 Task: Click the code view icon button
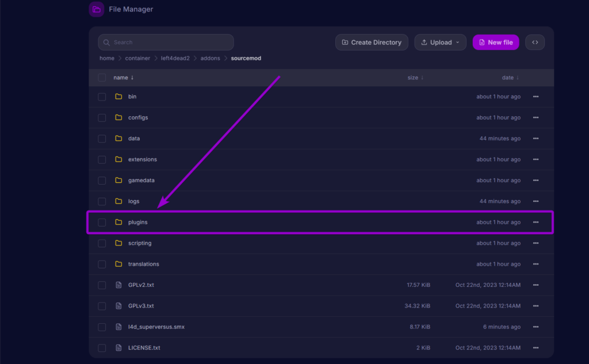click(535, 42)
